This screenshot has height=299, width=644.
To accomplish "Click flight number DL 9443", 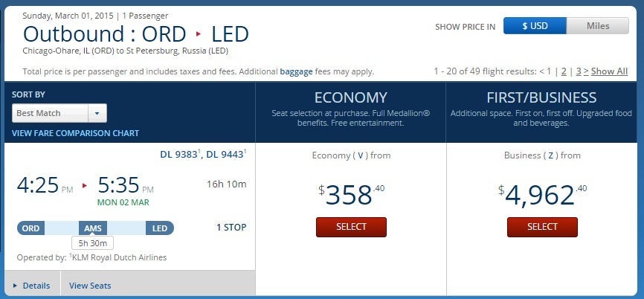I will click(225, 155).
